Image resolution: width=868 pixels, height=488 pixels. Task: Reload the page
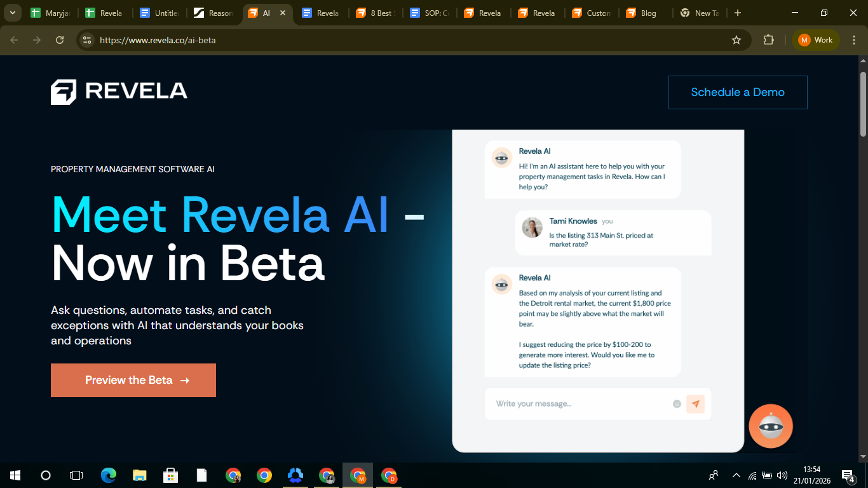click(x=60, y=40)
